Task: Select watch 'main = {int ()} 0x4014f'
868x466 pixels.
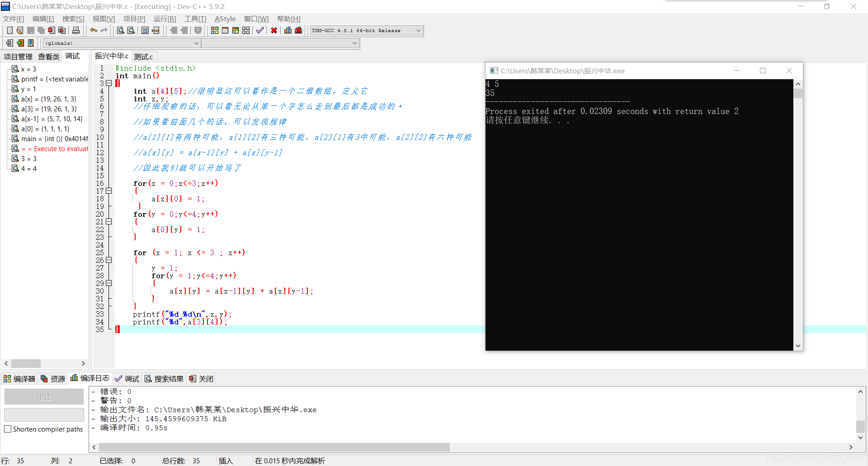Action: click(x=50, y=139)
